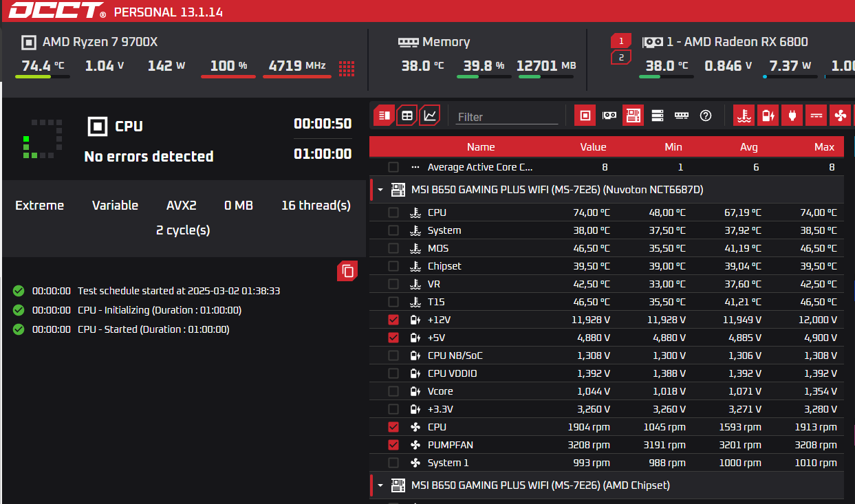Uncheck the +12V voltage checkbox

tap(393, 320)
